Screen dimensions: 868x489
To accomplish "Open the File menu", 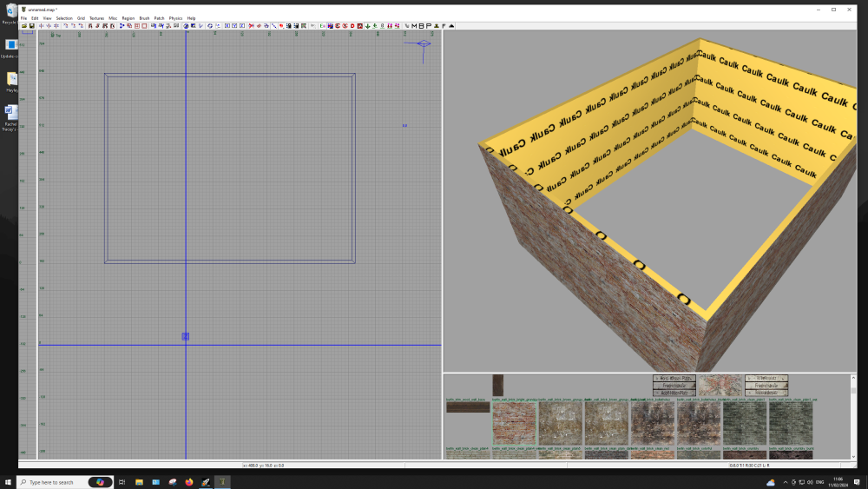I will point(23,18).
